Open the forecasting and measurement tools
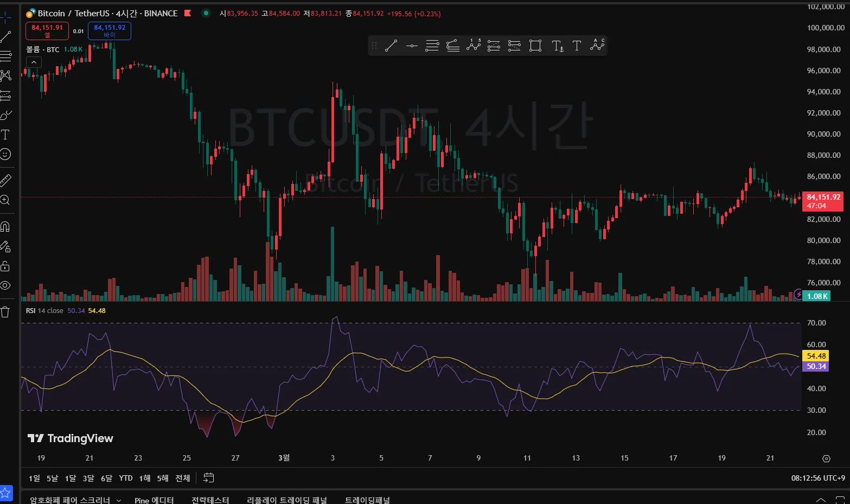This screenshot has width=850, height=504. (x=5, y=95)
